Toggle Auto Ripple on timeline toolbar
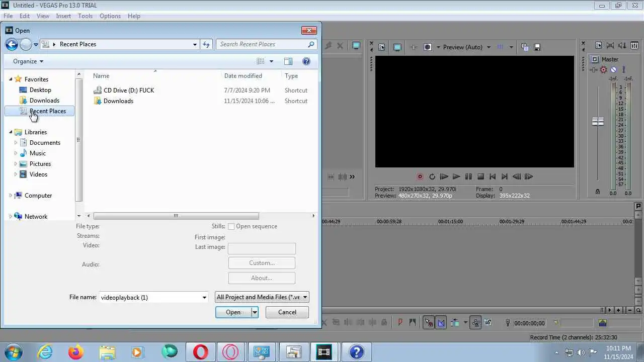Image resolution: width=644 pixels, height=362 pixels. point(455,323)
